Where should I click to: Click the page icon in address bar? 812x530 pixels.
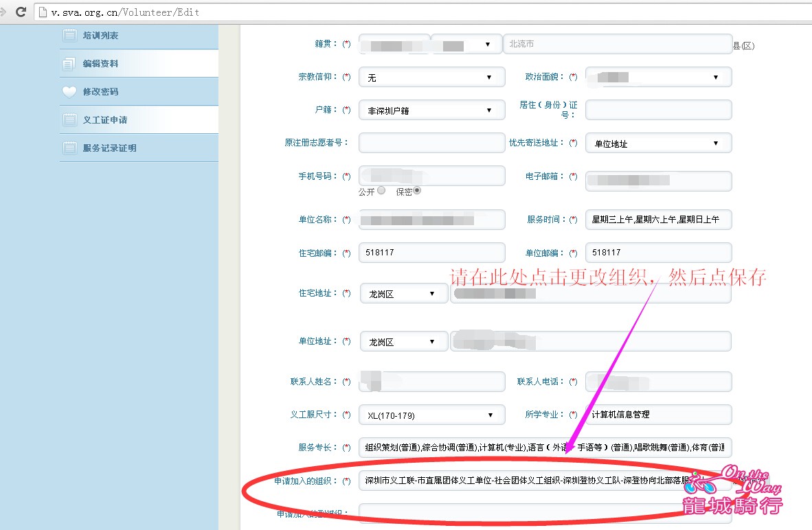43,12
